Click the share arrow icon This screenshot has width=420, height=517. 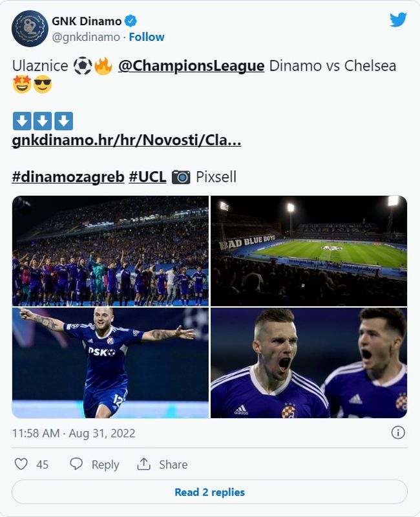143,464
